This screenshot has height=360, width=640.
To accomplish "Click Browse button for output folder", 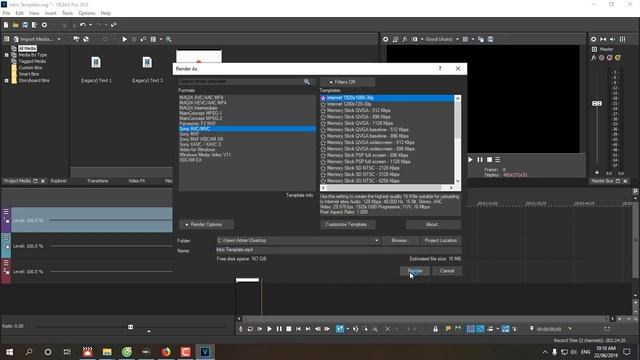I will pyautogui.click(x=401, y=240).
